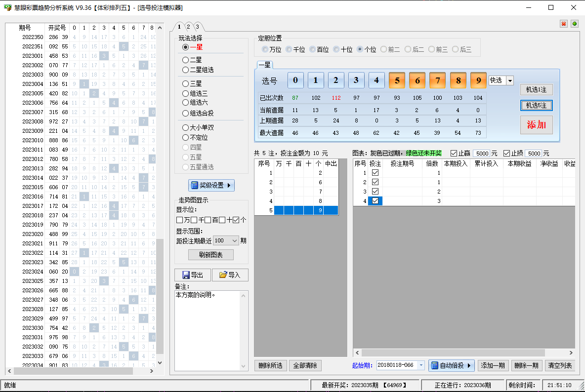This screenshot has width=585, height=392.
Task: Select 大小单双 play type
Action: click(x=198, y=127)
